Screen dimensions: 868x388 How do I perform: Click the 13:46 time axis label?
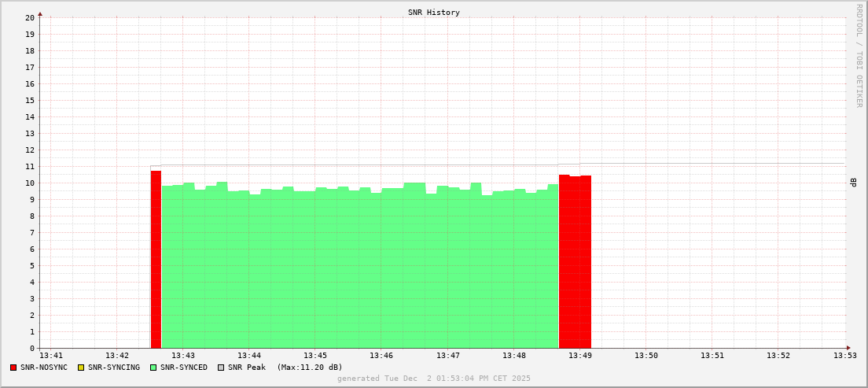click(x=381, y=357)
